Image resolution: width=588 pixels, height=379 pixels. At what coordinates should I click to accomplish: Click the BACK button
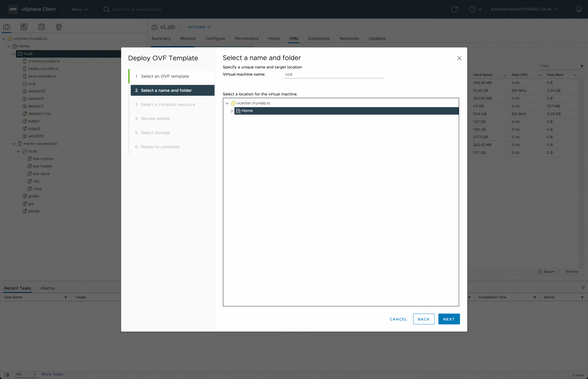click(424, 319)
